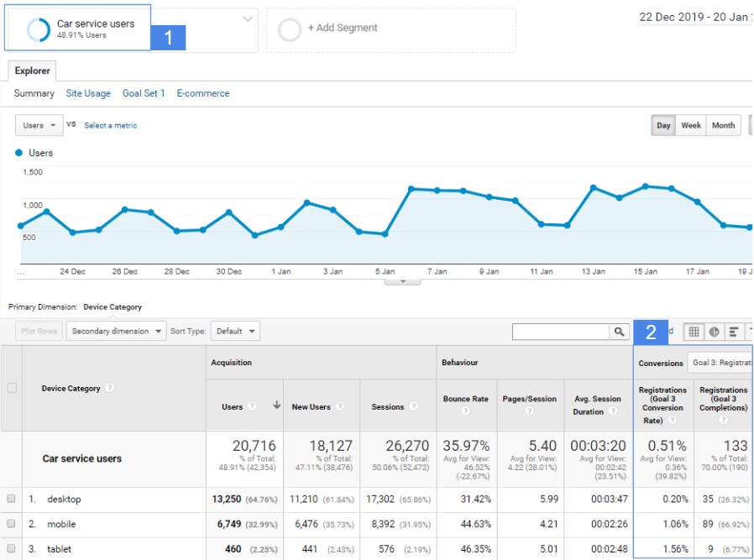Image resolution: width=754 pixels, height=560 pixels.
Task: Sort by New Users column header
Action: [312, 407]
